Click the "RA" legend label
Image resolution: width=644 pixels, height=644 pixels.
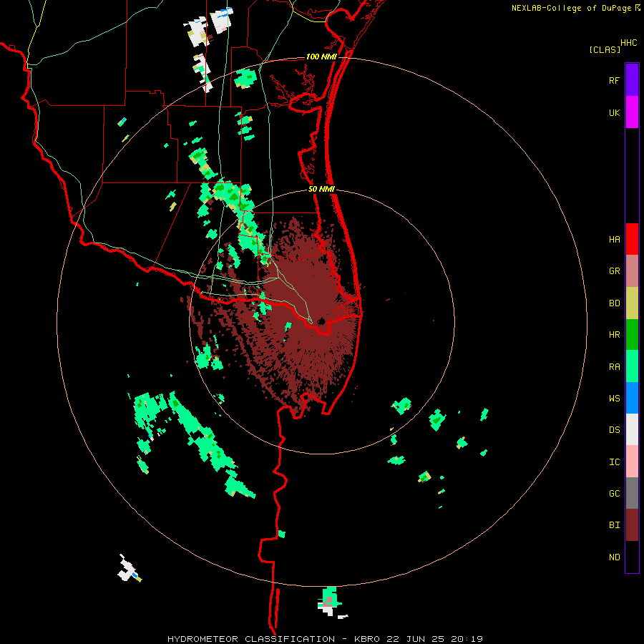click(615, 367)
